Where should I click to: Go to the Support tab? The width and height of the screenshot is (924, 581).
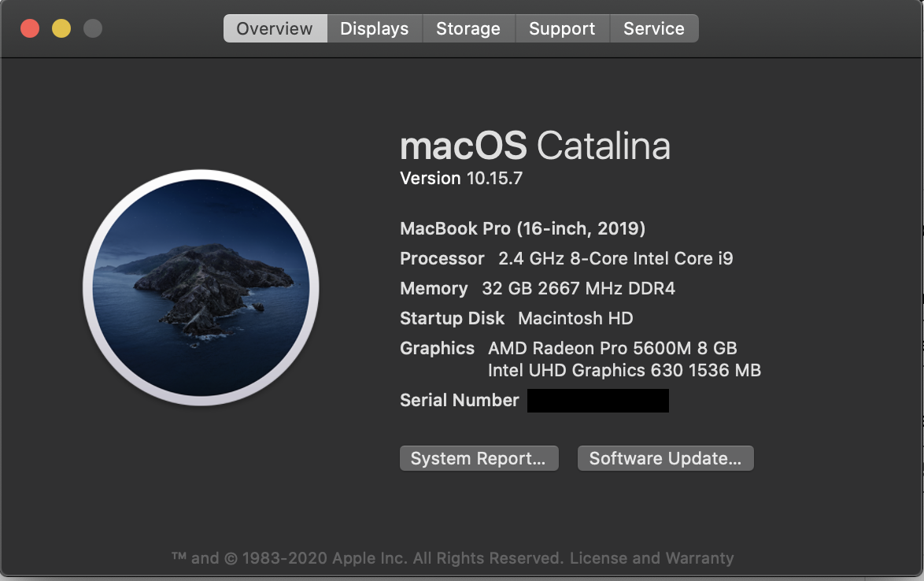coord(562,29)
